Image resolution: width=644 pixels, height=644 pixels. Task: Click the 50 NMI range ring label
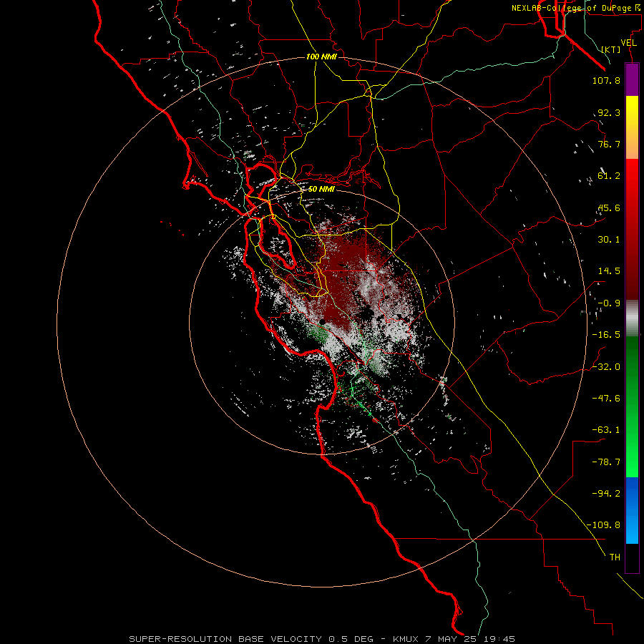321,190
